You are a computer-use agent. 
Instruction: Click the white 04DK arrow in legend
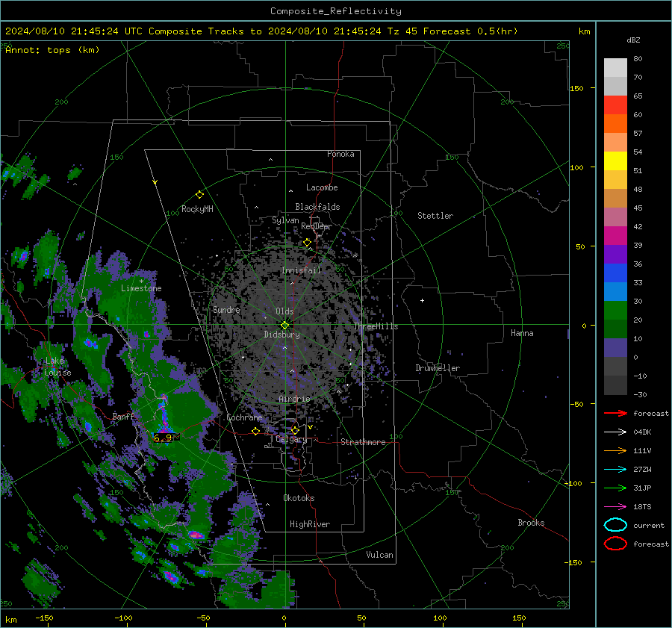pyautogui.click(x=615, y=432)
